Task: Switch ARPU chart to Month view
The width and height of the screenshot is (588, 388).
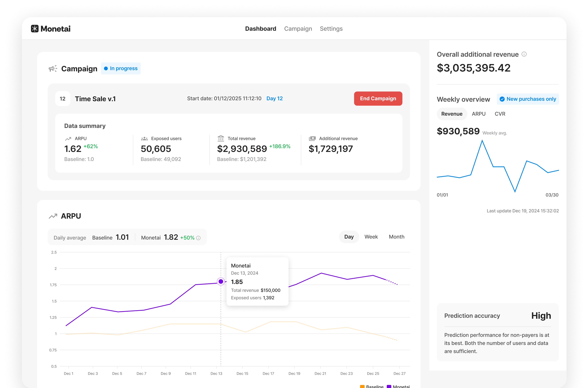Action: click(x=396, y=237)
